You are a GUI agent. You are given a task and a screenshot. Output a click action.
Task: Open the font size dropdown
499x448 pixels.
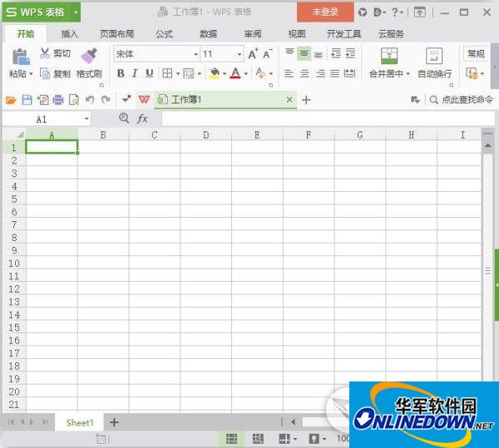240,54
